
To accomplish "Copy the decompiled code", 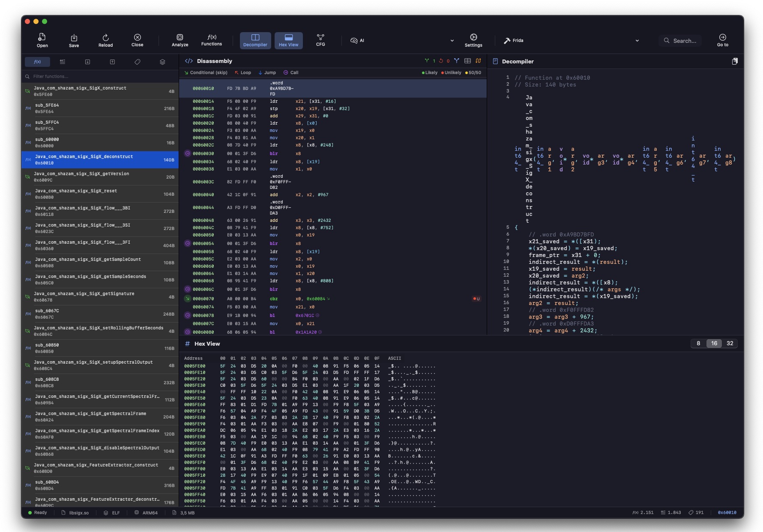I will point(734,61).
